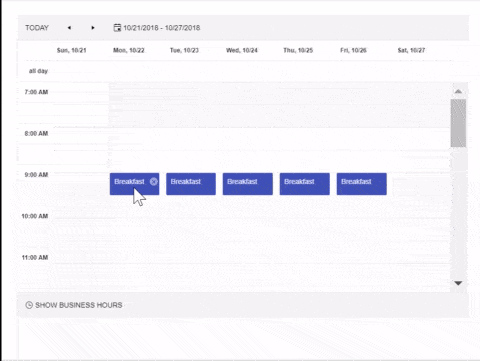This screenshot has height=361, width=480.
Task: Click the 8:00 AM time label
Action: coord(36,133)
